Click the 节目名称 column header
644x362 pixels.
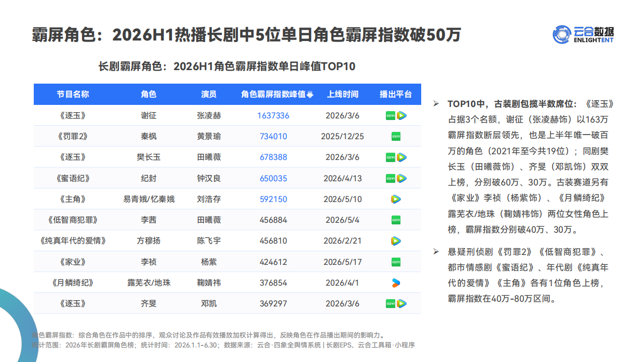pos(73,95)
